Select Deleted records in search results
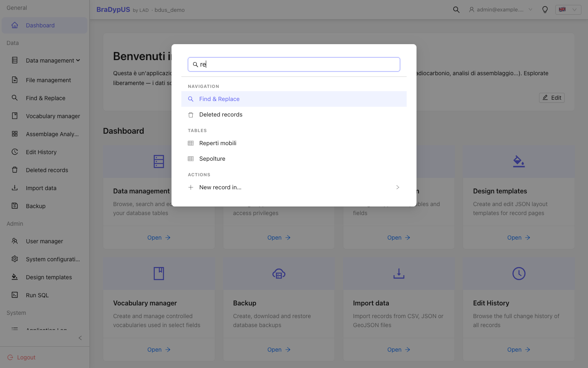588x368 pixels. coord(294,114)
